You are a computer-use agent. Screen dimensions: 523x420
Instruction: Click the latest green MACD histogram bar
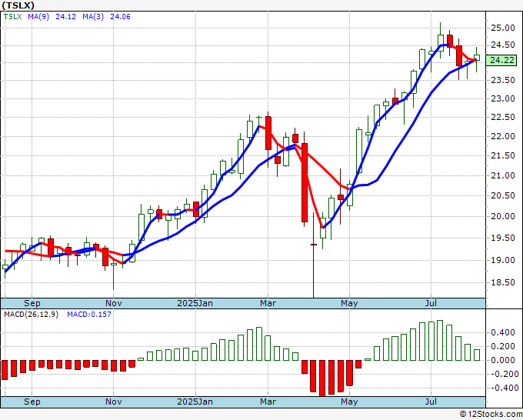pyautogui.click(x=476, y=355)
